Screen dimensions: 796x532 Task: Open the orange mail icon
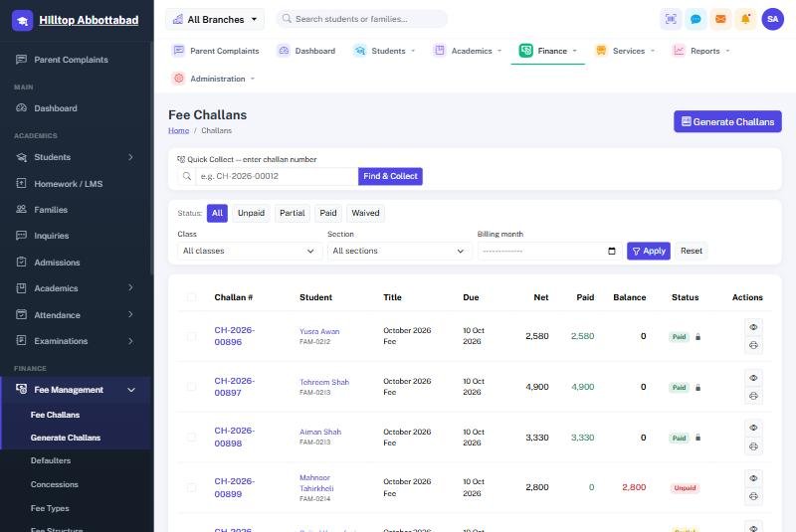click(x=720, y=19)
